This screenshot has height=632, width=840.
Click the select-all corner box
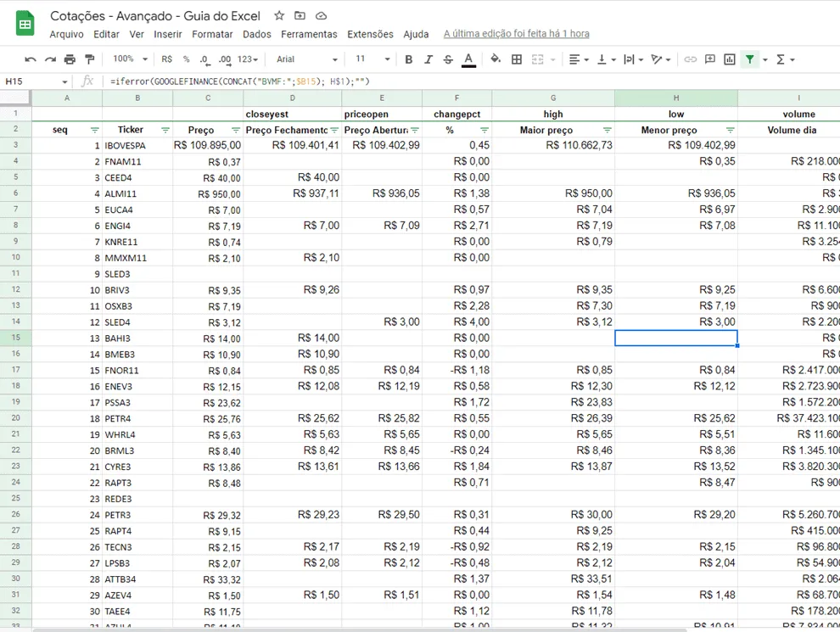(15, 98)
